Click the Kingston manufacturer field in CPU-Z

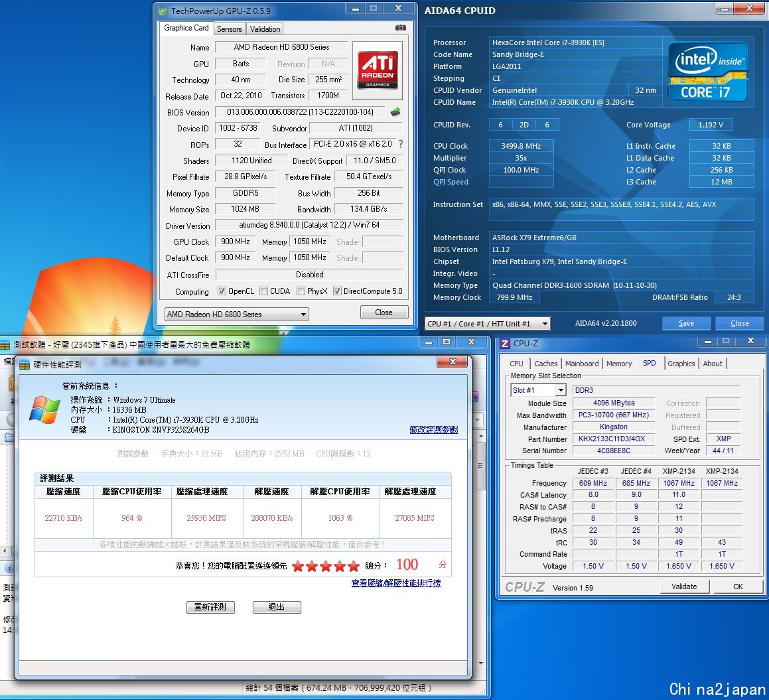point(614,427)
